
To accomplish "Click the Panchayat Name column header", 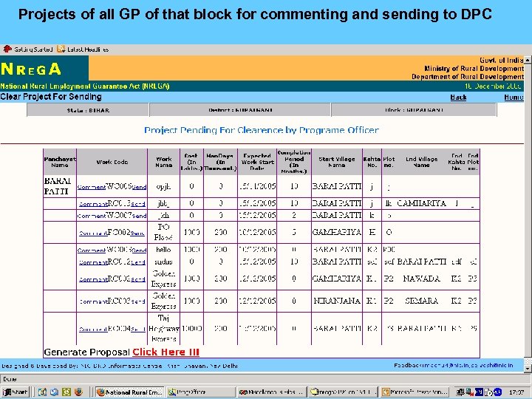I will 60,162.
